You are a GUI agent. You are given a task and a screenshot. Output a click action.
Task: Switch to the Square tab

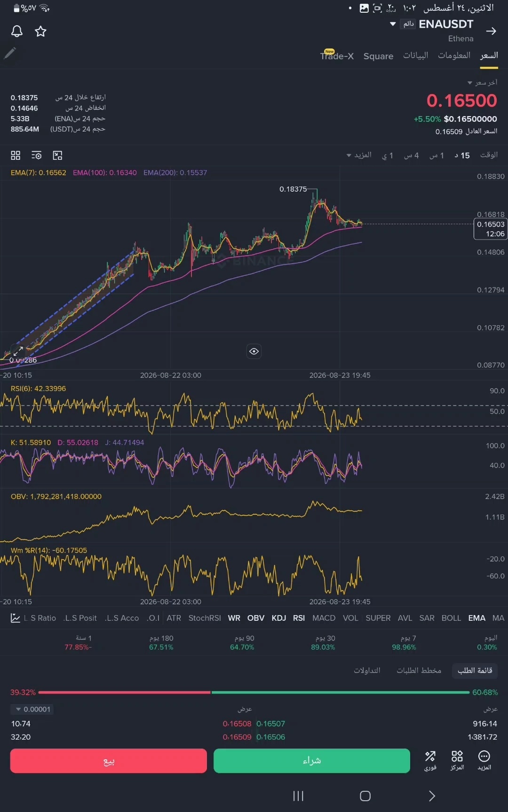[x=378, y=56]
